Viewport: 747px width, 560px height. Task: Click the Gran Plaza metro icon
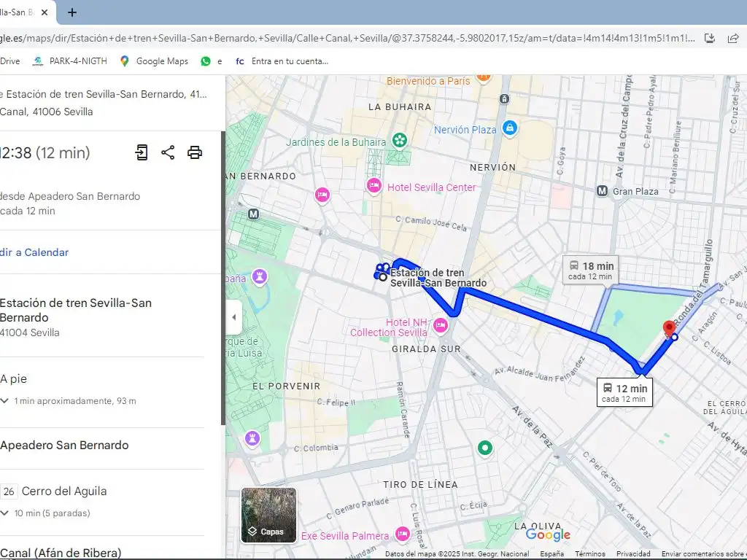(602, 191)
